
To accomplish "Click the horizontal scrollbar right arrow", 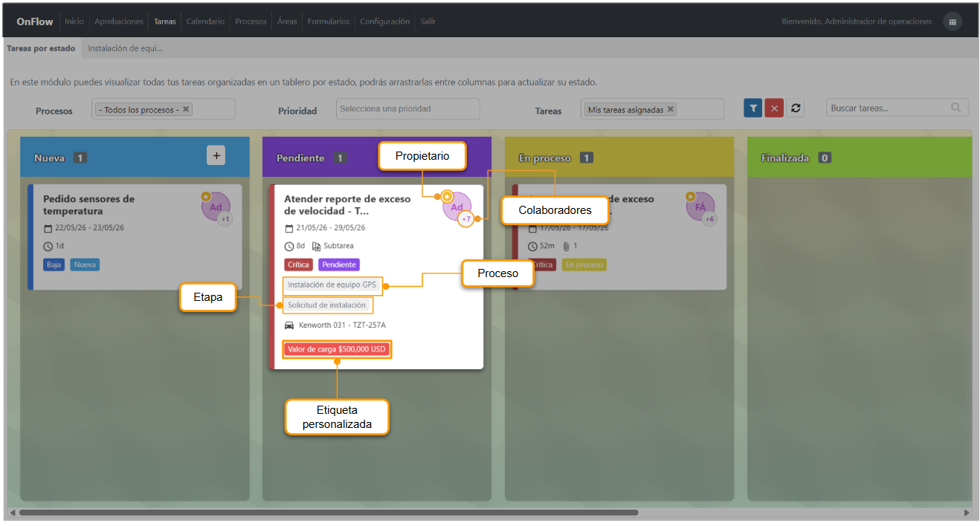I will [967, 513].
